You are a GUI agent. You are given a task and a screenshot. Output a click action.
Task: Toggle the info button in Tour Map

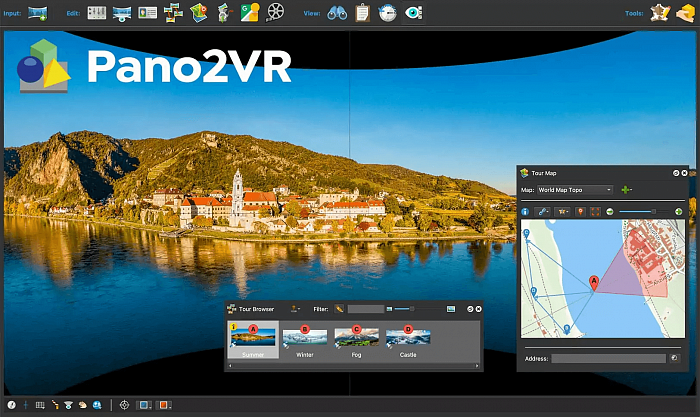coord(526,211)
